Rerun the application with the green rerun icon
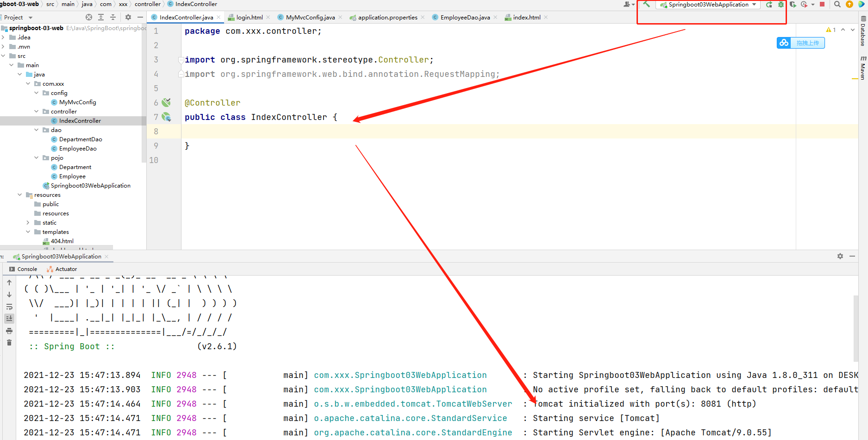 pyautogui.click(x=769, y=5)
